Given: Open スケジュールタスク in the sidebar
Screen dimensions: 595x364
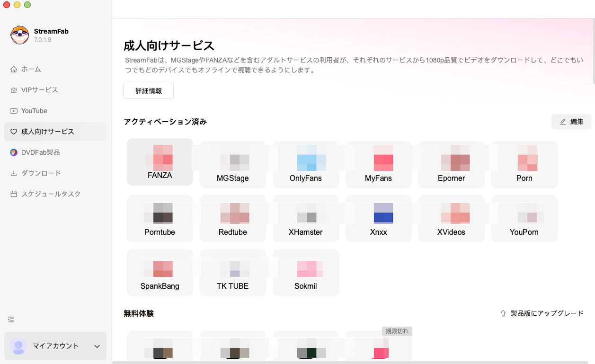Looking at the screenshot, I should click(55, 194).
